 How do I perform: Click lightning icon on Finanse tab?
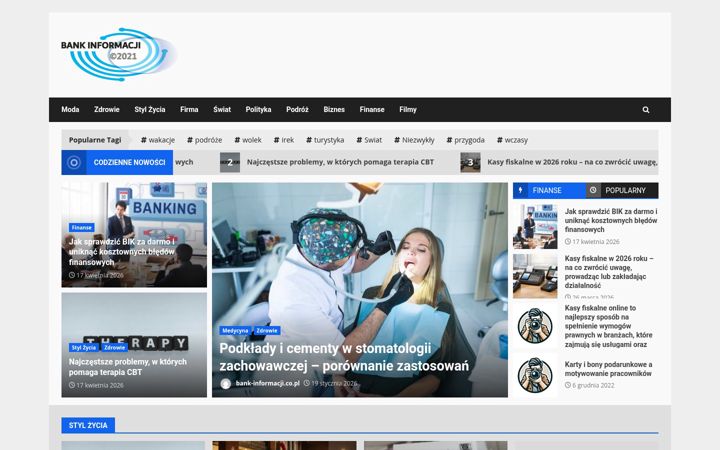pyautogui.click(x=520, y=190)
